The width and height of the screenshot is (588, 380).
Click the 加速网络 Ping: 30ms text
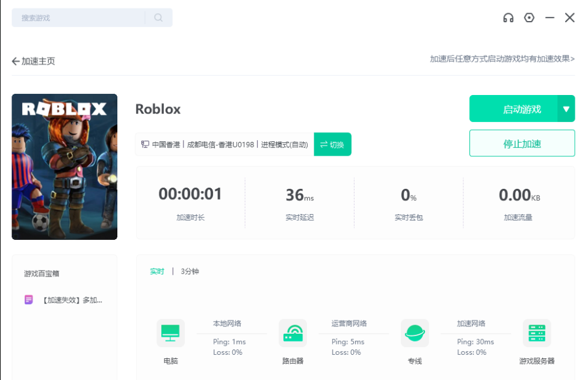(x=475, y=342)
